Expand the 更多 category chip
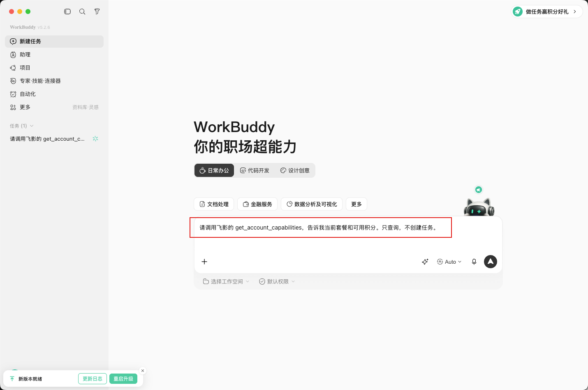588x390 pixels. point(357,204)
